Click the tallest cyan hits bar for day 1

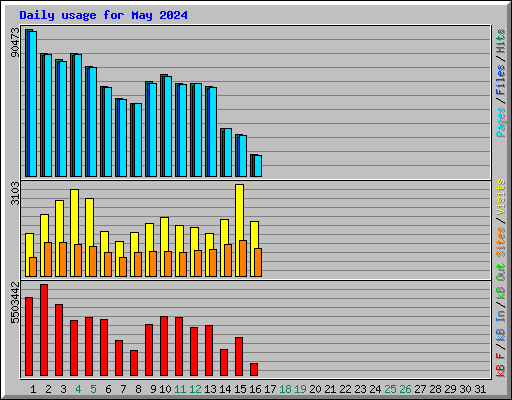pos(33,104)
